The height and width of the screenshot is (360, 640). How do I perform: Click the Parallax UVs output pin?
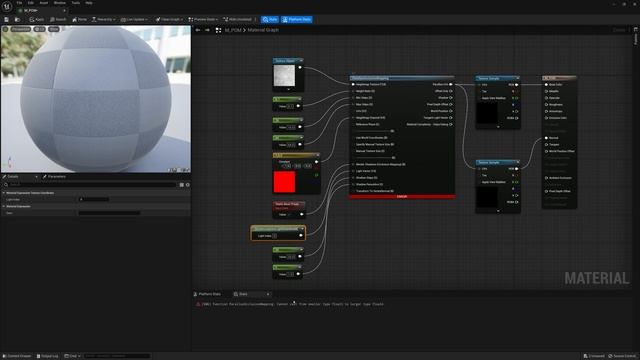(x=451, y=84)
